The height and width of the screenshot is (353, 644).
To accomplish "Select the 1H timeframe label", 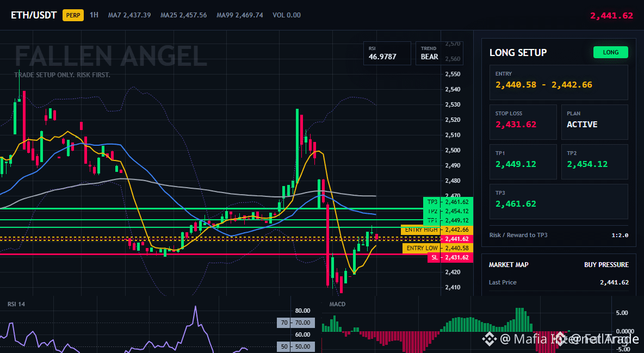I will pos(94,15).
